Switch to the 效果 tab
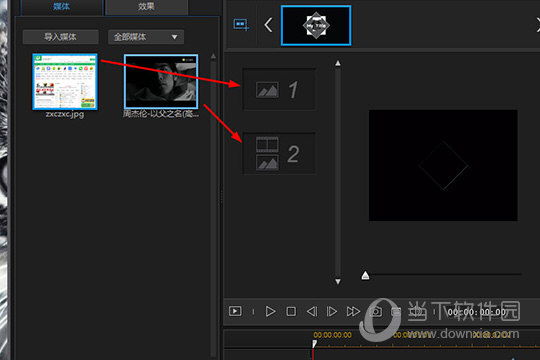Screen dimensions: 540x360 pos(147,7)
